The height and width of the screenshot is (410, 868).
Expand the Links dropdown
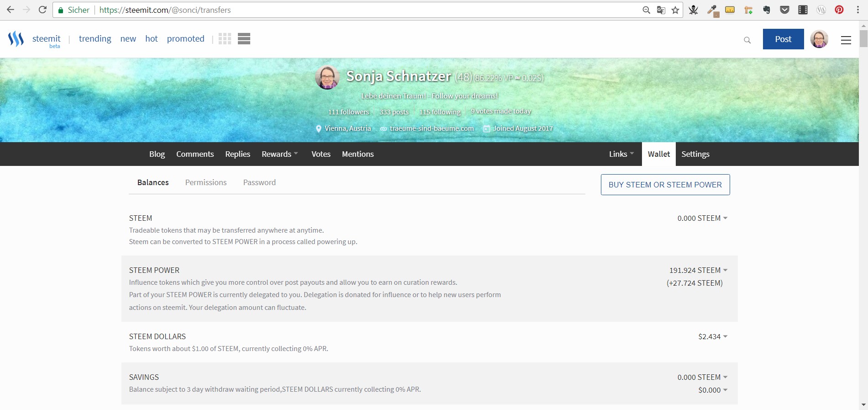(x=621, y=154)
